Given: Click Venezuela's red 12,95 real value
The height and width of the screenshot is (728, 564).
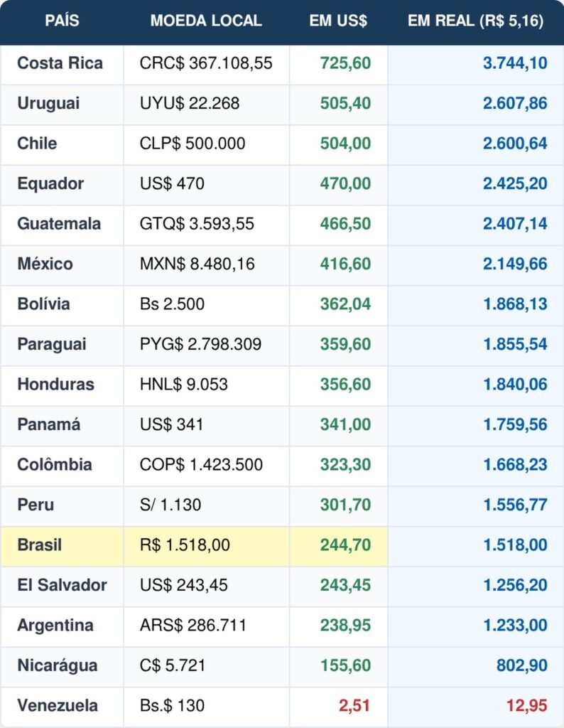Looking at the screenshot, I should [x=527, y=706].
